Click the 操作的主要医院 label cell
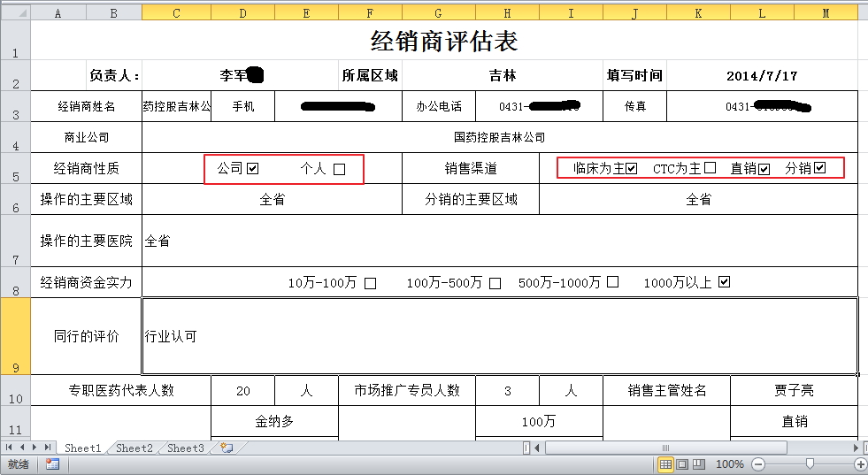The height and width of the screenshot is (475, 868). pos(87,241)
